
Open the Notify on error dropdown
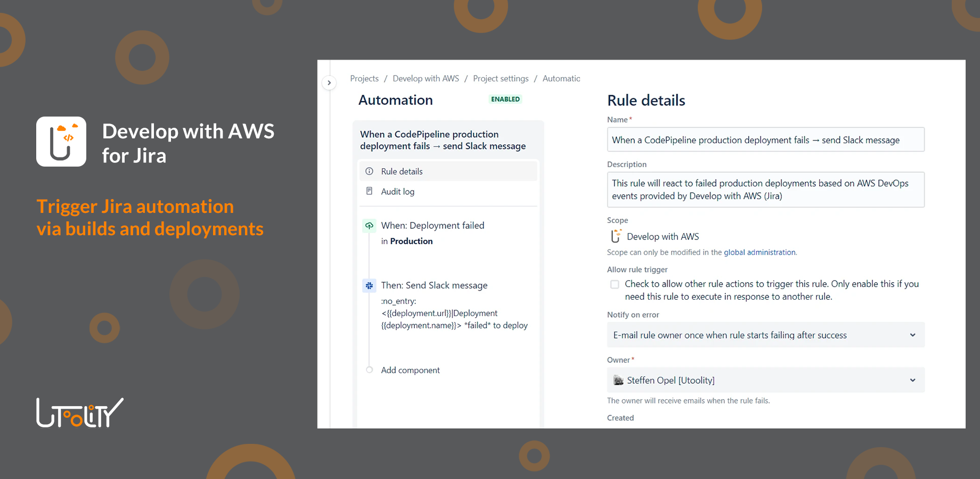click(913, 335)
